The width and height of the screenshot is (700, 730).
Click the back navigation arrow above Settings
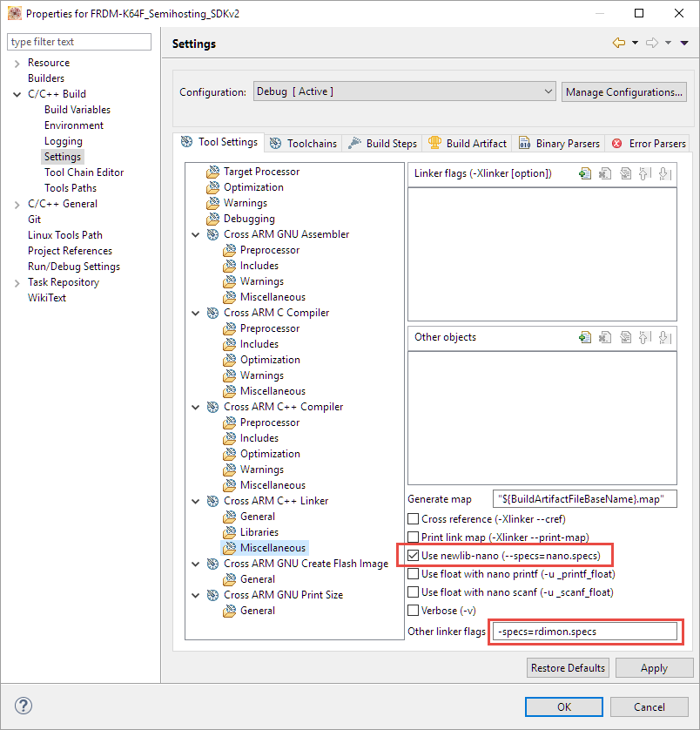(x=621, y=41)
